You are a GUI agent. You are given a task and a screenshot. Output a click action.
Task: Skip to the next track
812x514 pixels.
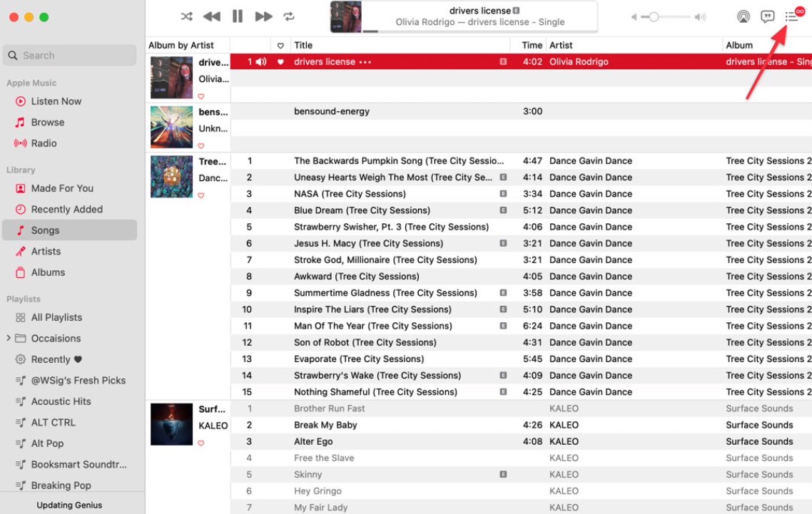click(x=263, y=16)
